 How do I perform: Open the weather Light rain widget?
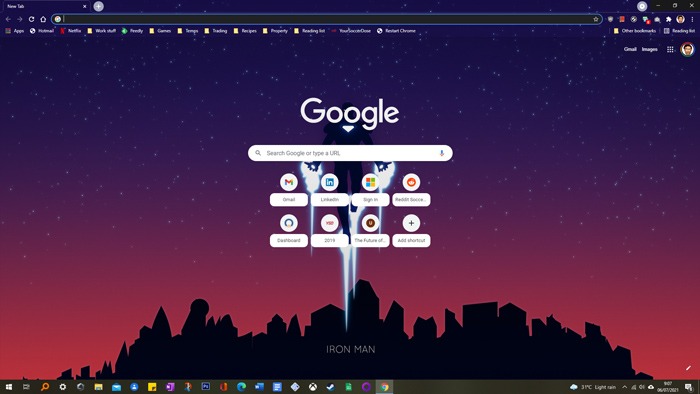click(593, 387)
